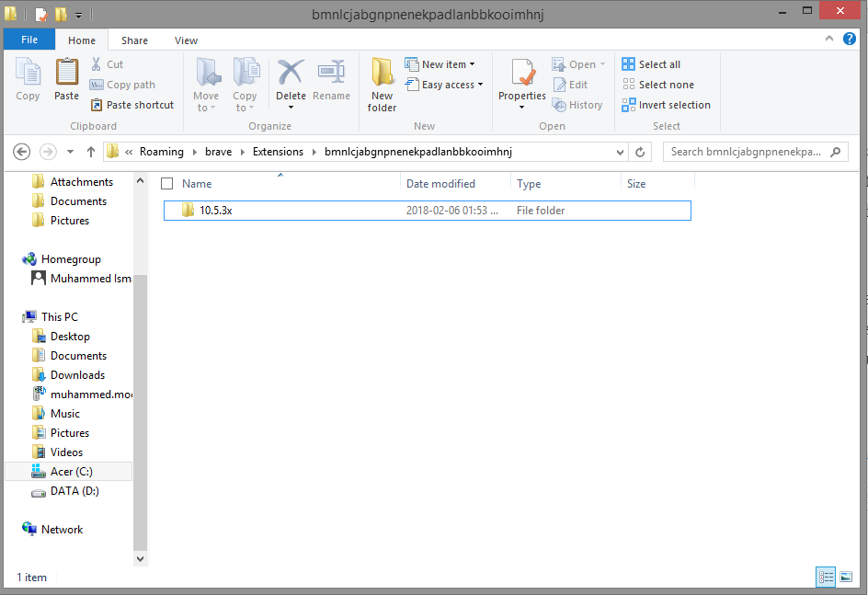Select the Acer (C:) drive

(x=69, y=472)
